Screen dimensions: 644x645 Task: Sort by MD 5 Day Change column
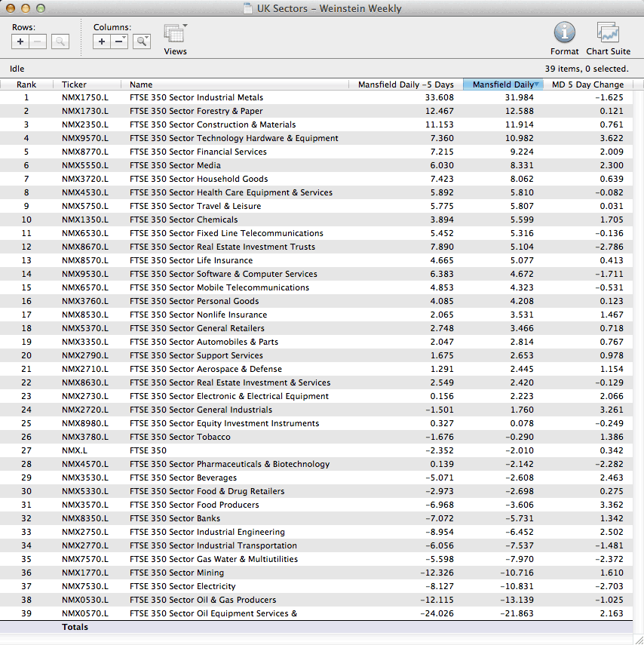(587, 84)
